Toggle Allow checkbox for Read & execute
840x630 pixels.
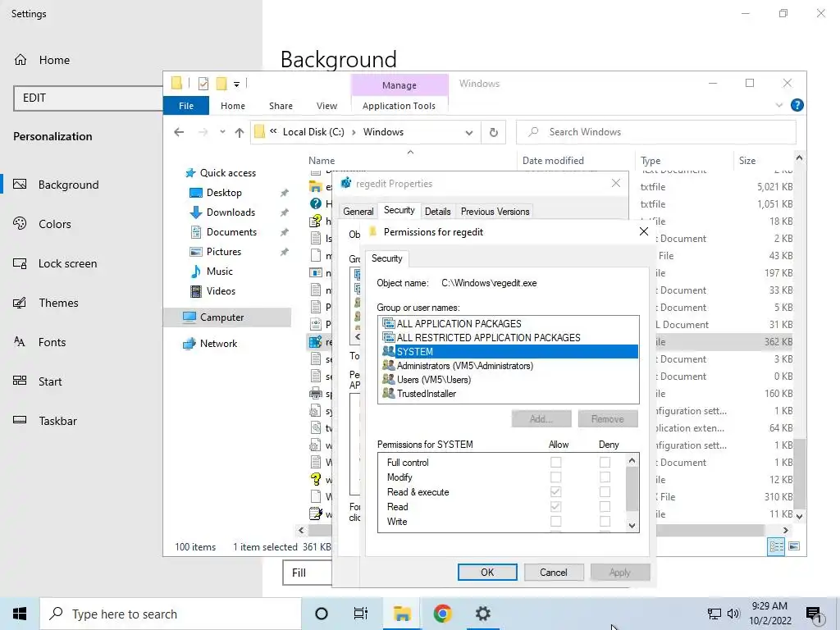coord(555,491)
